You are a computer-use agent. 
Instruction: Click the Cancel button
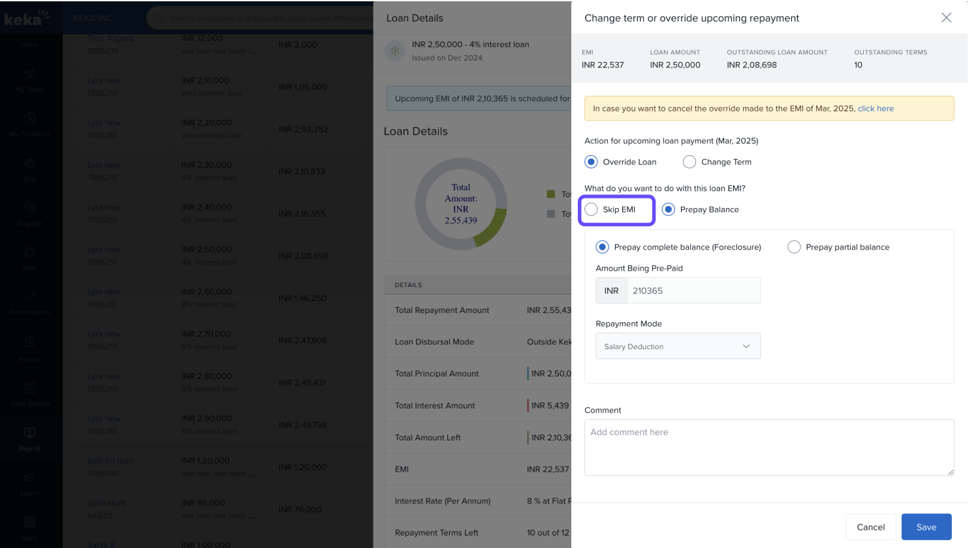(870, 527)
